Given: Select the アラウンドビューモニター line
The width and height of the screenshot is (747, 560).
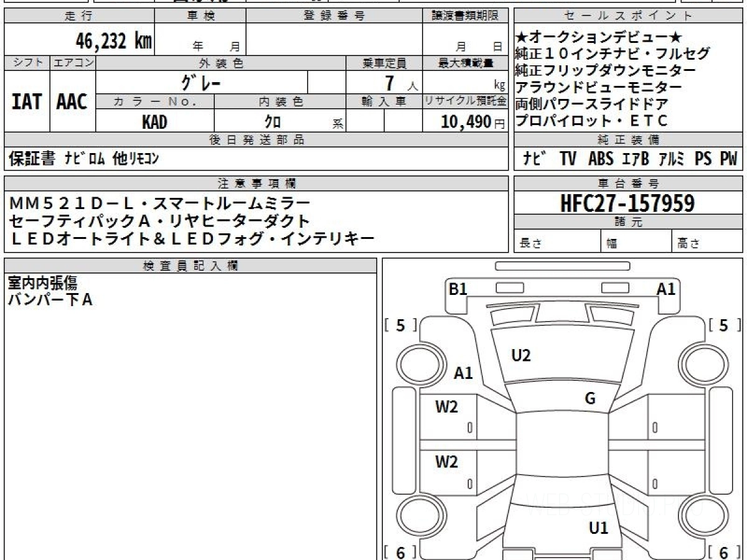Looking at the screenshot, I should coord(598,88).
